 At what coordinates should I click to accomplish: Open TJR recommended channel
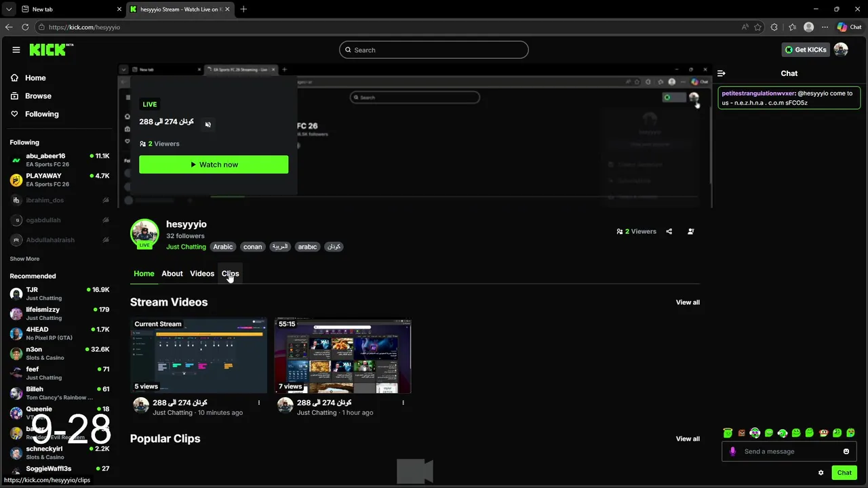pyautogui.click(x=60, y=293)
